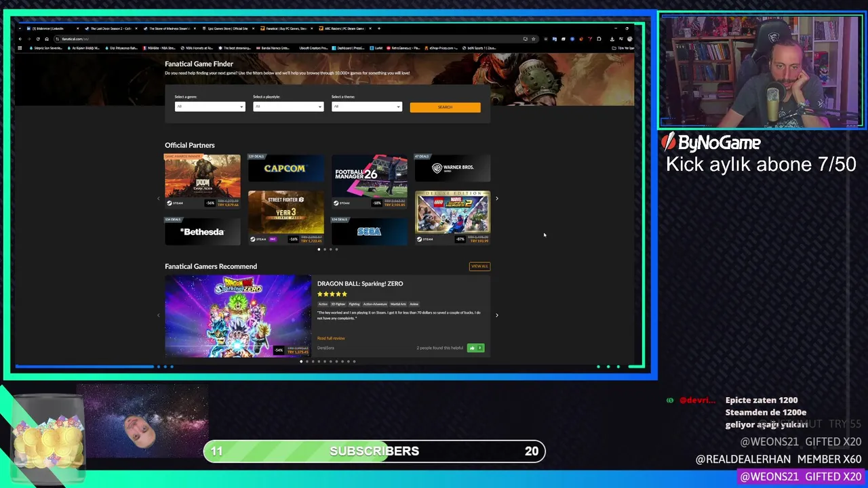The width and height of the screenshot is (868, 488).
Task: Advance the Gamers Recommend carousel right arrow
Action: [x=496, y=315]
